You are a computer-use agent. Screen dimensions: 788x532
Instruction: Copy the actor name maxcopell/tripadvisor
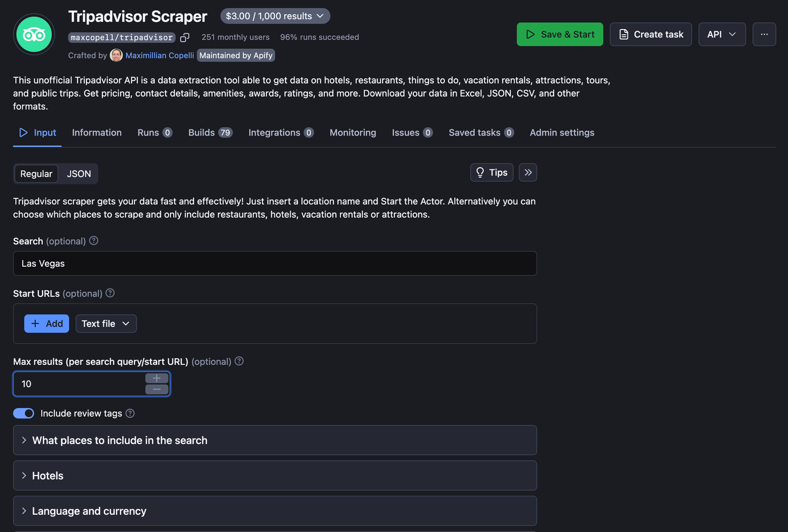pyautogui.click(x=185, y=37)
